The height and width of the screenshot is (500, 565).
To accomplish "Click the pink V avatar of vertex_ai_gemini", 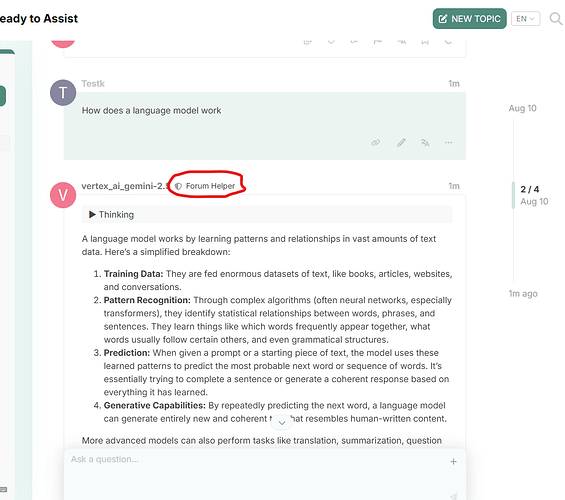I will [63, 195].
